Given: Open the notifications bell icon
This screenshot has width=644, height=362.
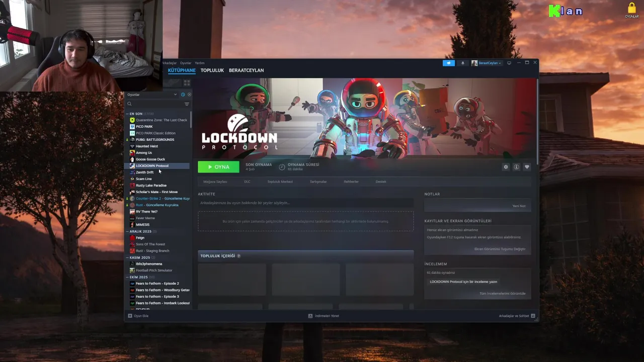Looking at the screenshot, I should tap(463, 63).
